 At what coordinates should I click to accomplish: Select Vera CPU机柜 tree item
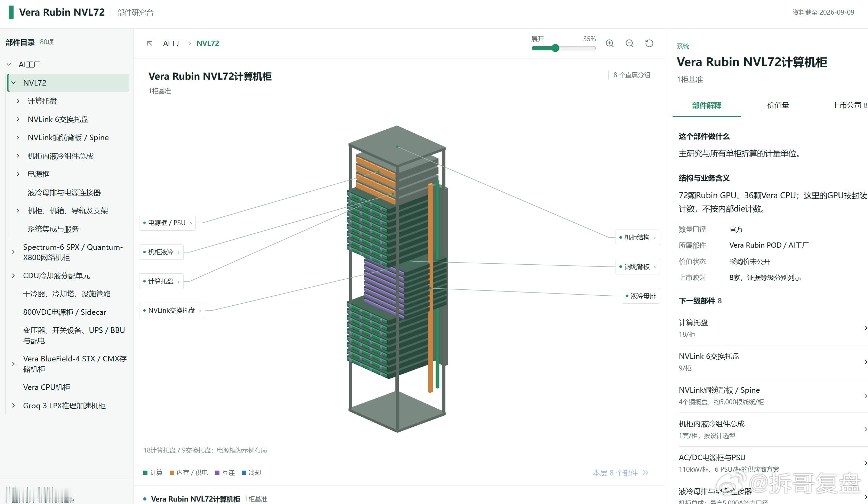point(47,387)
